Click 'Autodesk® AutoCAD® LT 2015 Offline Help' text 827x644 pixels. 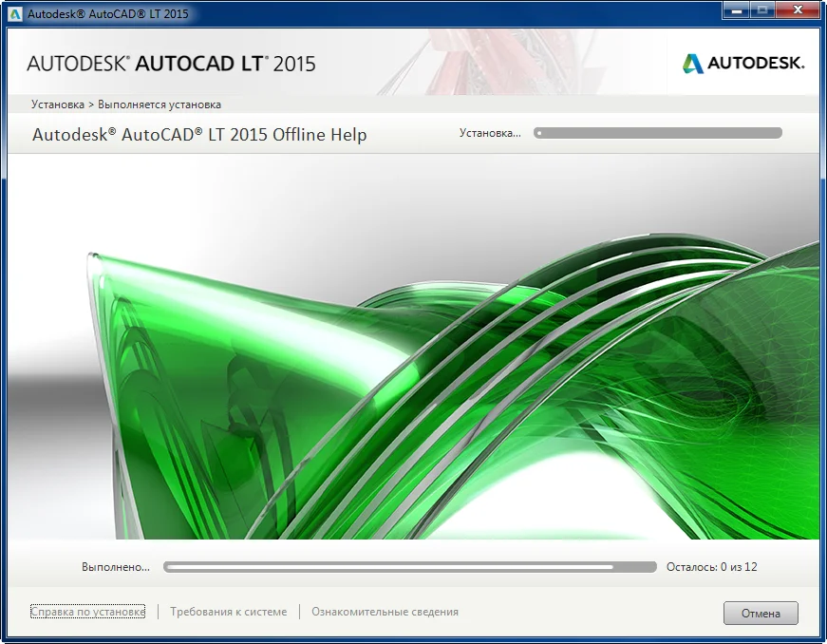[x=199, y=135]
